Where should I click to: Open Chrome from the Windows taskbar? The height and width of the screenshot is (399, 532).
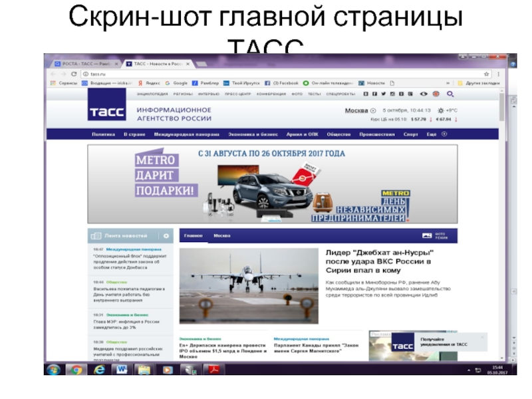click(76, 369)
